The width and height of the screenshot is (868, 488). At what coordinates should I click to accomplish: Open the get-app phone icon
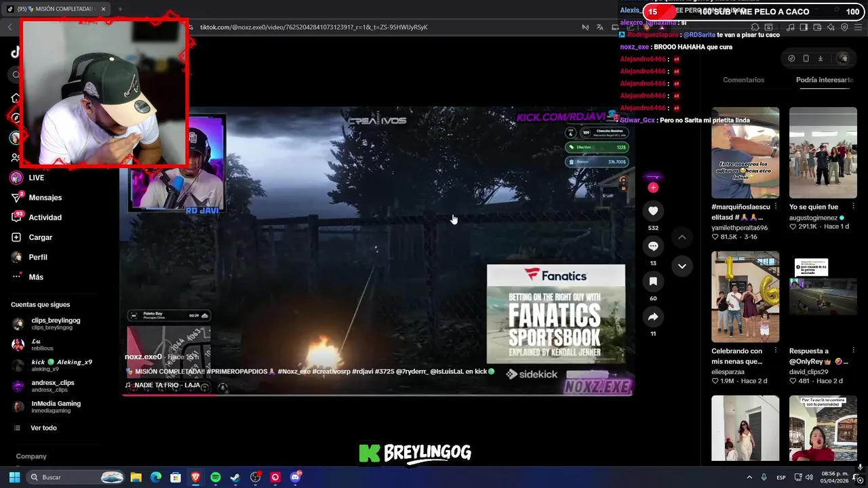[x=806, y=58]
